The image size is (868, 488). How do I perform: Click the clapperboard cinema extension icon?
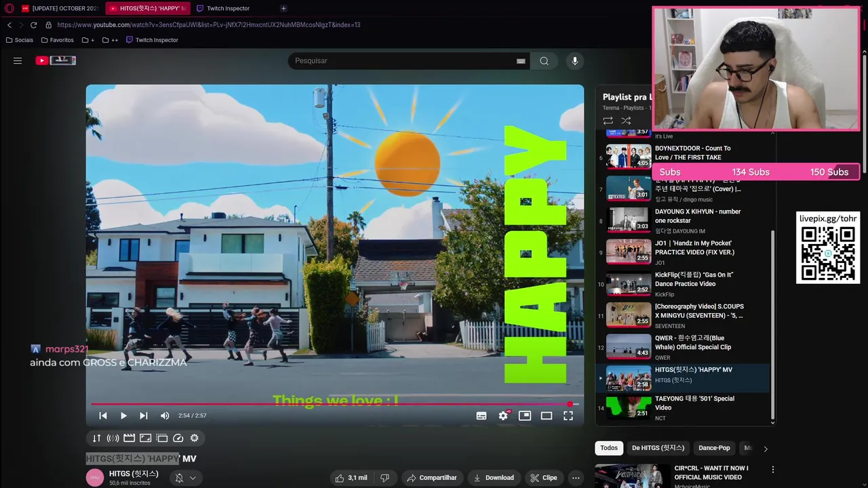click(129, 439)
